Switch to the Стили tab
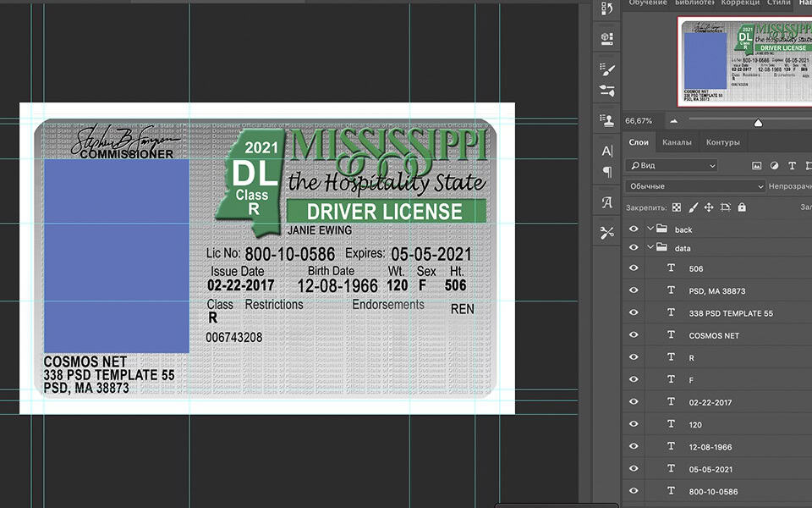Viewport: 812px width, 508px height. (x=778, y=3)
